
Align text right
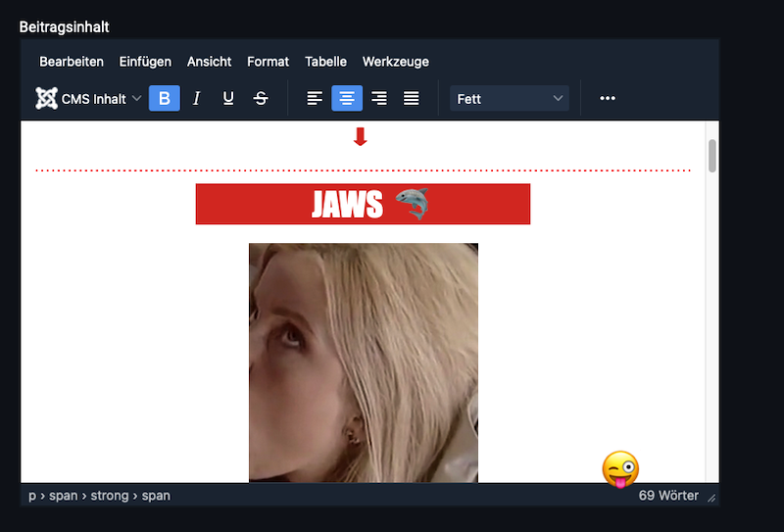click(x=379, y=99)
